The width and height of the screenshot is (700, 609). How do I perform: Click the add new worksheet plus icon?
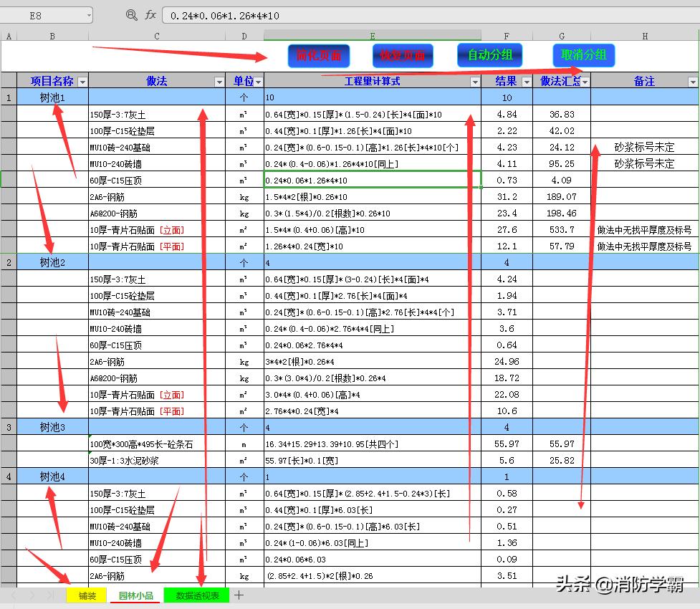(x=239, y=595)
